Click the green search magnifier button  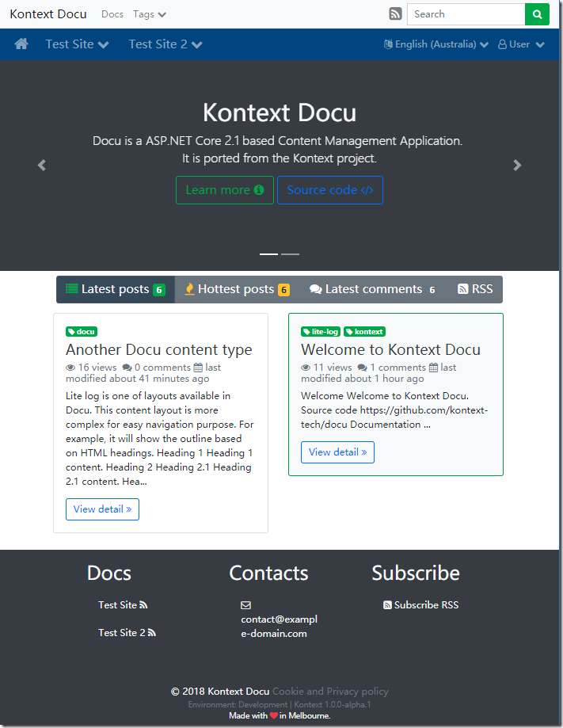[x=537, y=14]
